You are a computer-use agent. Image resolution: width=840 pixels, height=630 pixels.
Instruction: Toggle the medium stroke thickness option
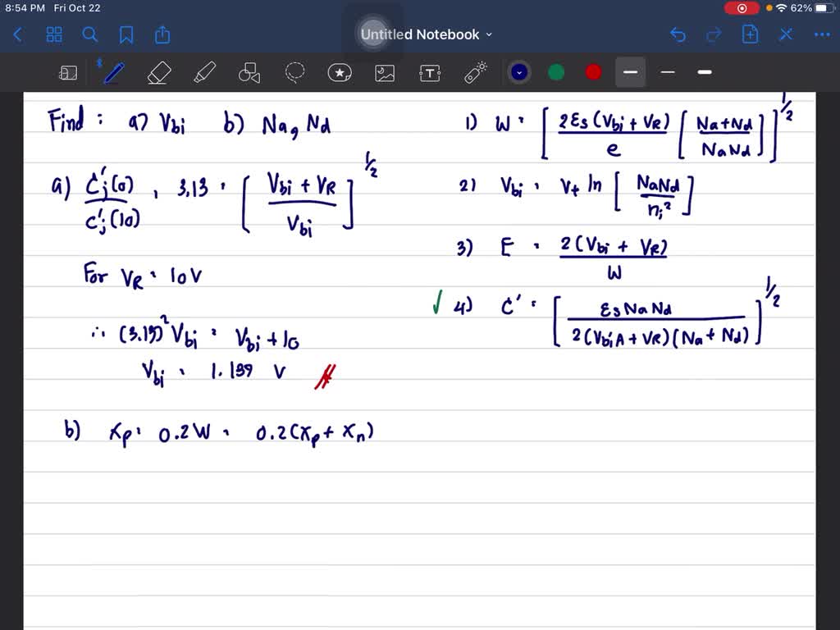[x=667, y=72]
